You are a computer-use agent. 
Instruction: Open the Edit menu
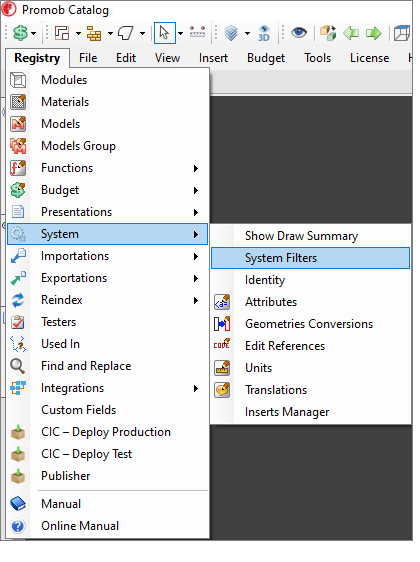[x=126, y=58]
